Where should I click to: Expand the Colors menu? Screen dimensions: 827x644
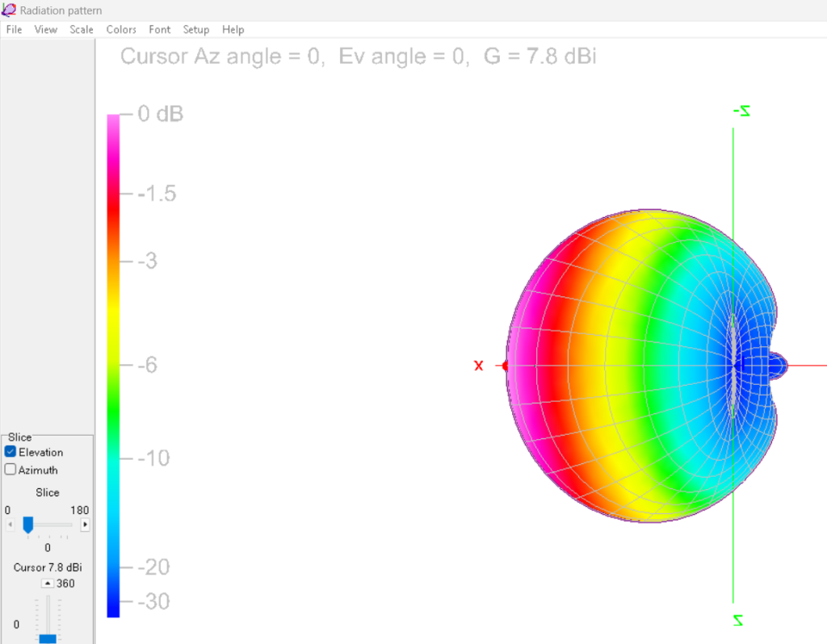[121, 30]
